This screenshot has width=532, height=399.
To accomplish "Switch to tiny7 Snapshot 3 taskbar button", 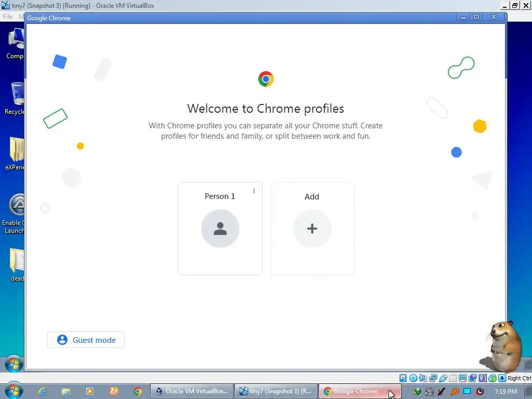I will pos(276,391).
